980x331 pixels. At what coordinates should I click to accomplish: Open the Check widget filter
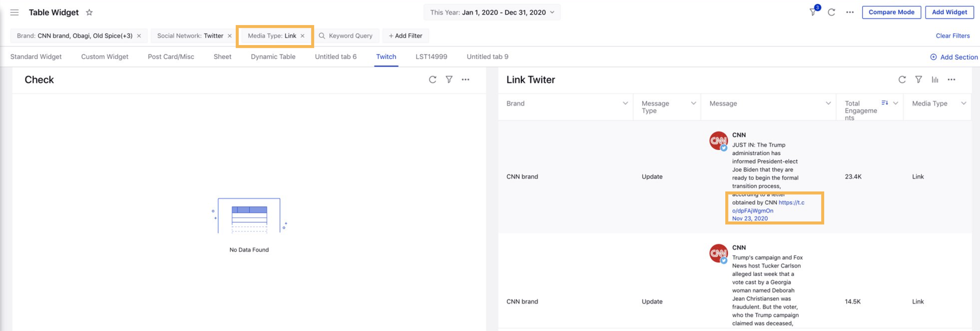449,80
